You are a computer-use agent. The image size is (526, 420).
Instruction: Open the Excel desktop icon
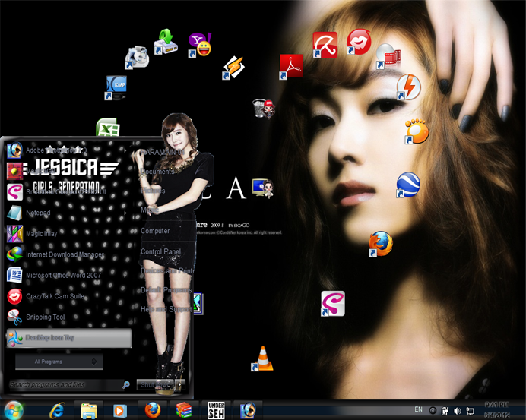(108, 128)
